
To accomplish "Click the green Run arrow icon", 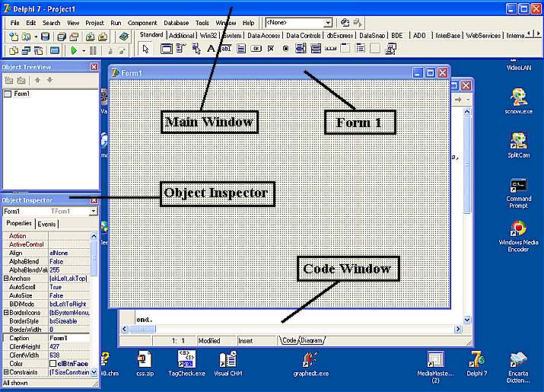I will 75,50.
